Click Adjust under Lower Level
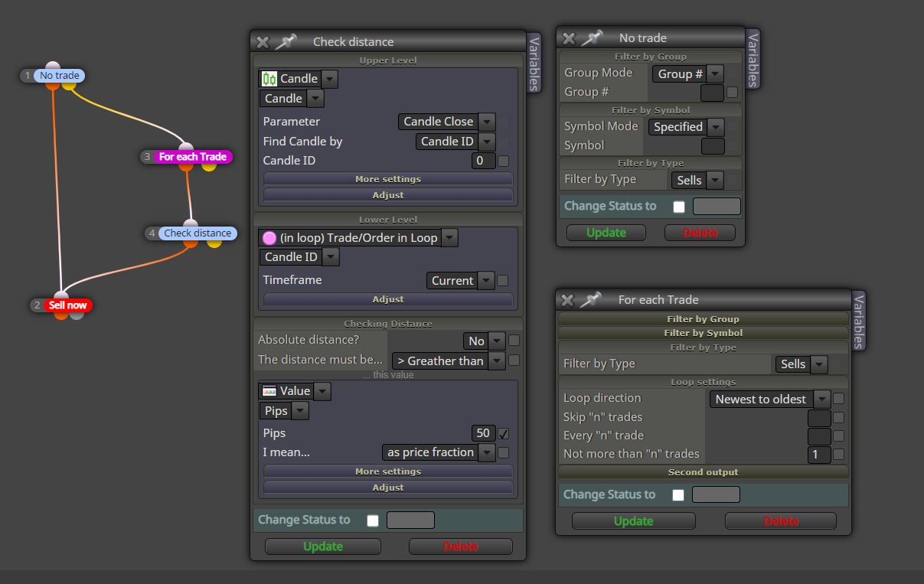Image resolution: width=924 pixels, height=584 pixels. [388, 299]
